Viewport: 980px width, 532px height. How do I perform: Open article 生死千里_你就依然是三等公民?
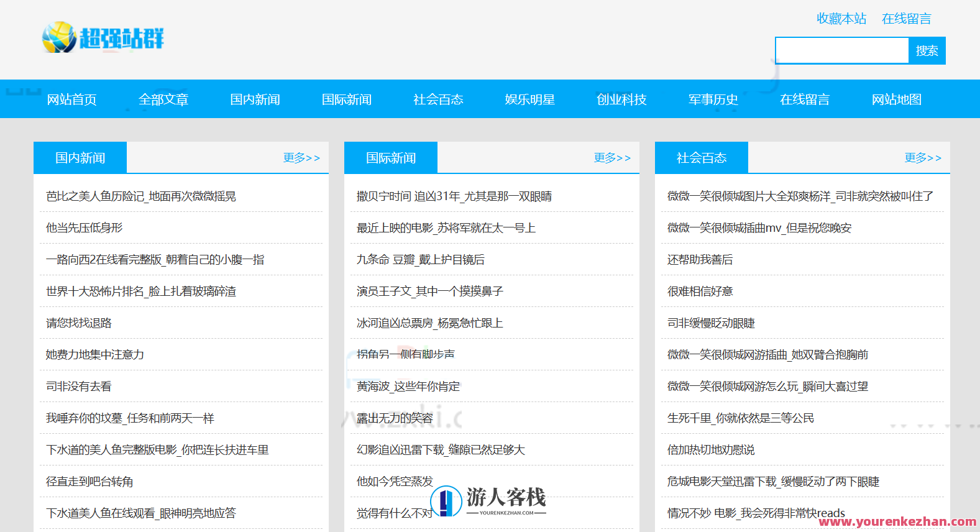pyautogui.click(x=741, y=418)
